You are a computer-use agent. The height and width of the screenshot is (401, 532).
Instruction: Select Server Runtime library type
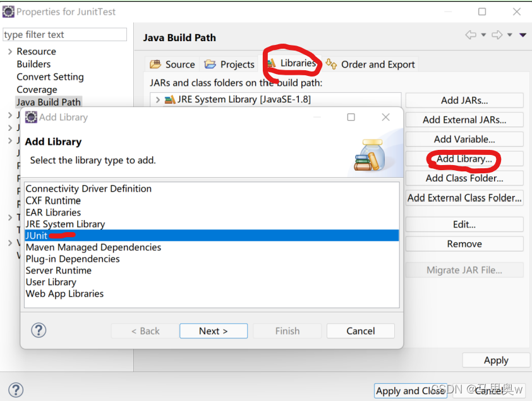[x=59, y=270]
